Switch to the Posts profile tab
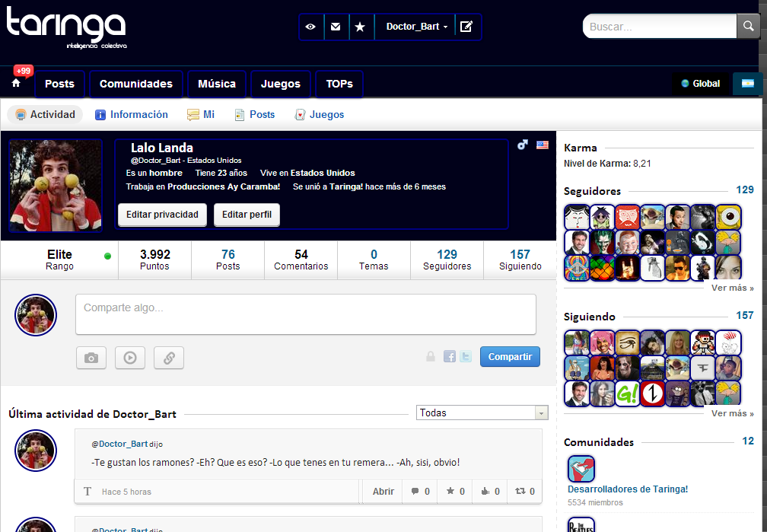This screenshot has width=767, height=532. 255,114
